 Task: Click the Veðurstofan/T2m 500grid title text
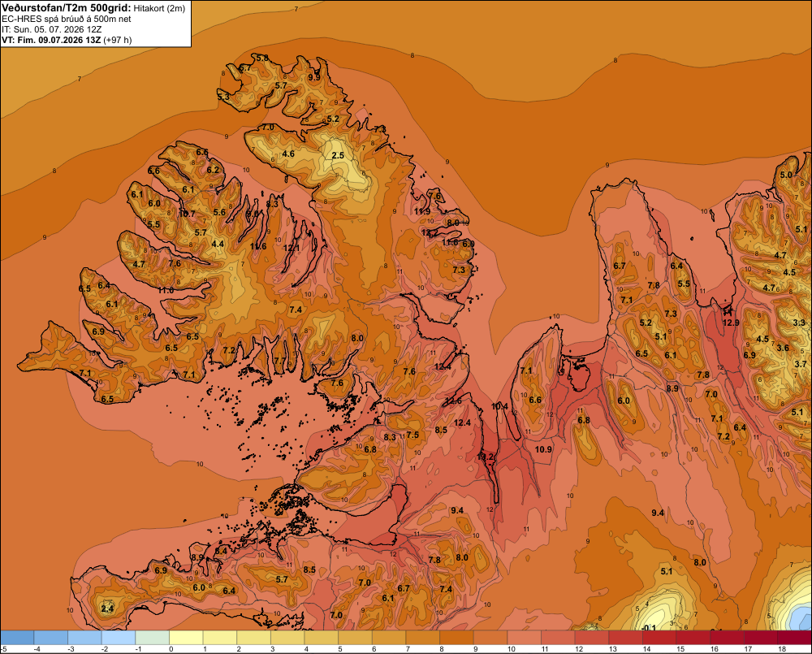pyautogui.click(x=67, y=8)
